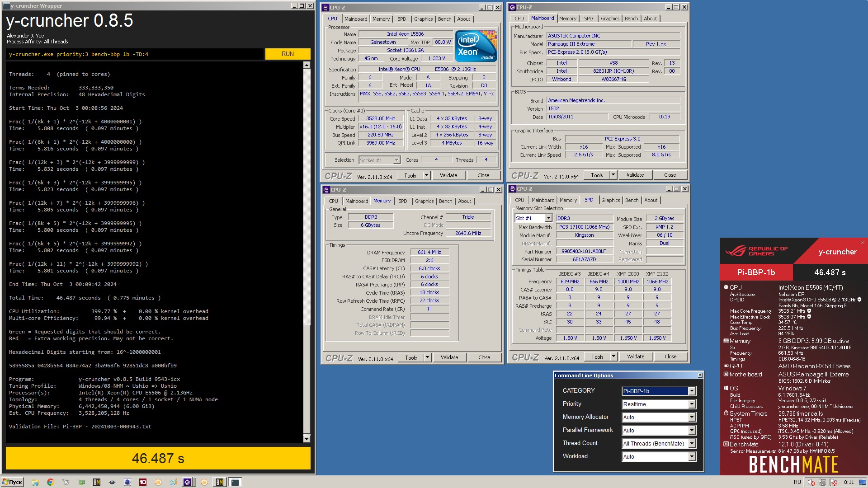Click the blue sphere taskbar icon
868x488 pixels.
[127, 482]
